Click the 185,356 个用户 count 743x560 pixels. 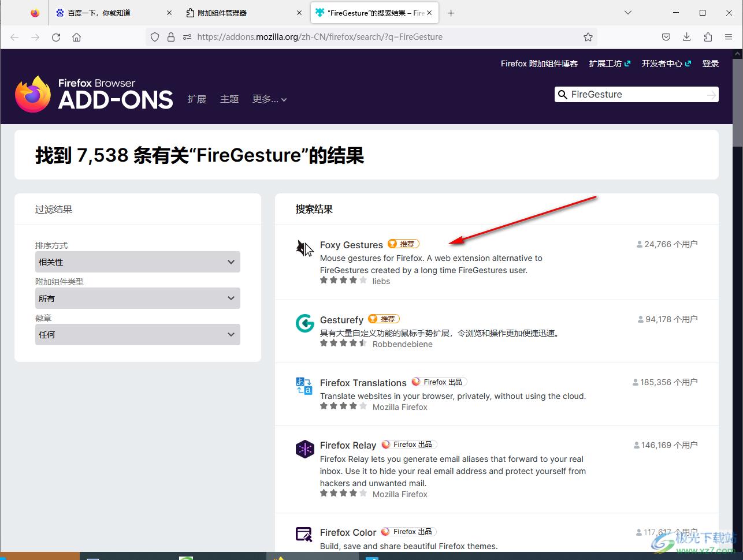(665, 382)
